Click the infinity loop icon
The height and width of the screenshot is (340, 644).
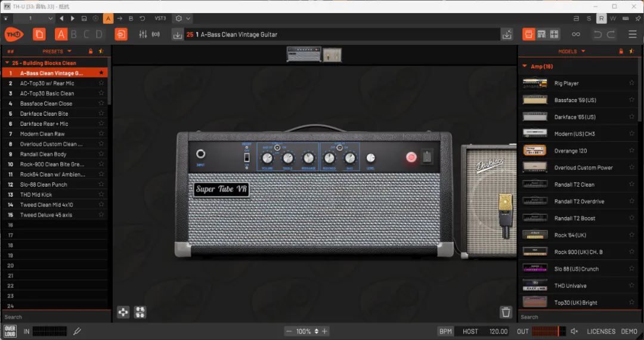pyautogui.click(x=576, y=35)
